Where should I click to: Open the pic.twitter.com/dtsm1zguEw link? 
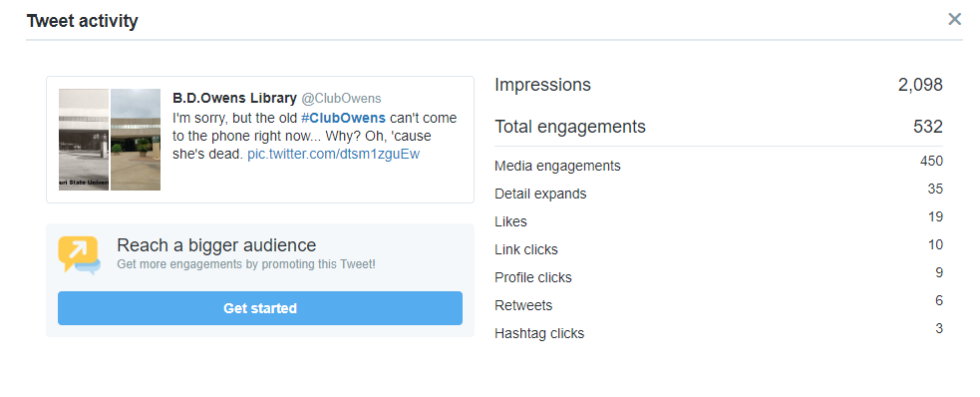(x=334, y=155)
